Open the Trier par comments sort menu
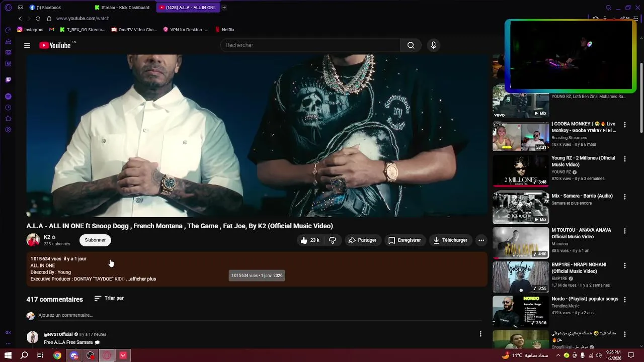Viewport: 644px width, 362px height. coord(109,298)
